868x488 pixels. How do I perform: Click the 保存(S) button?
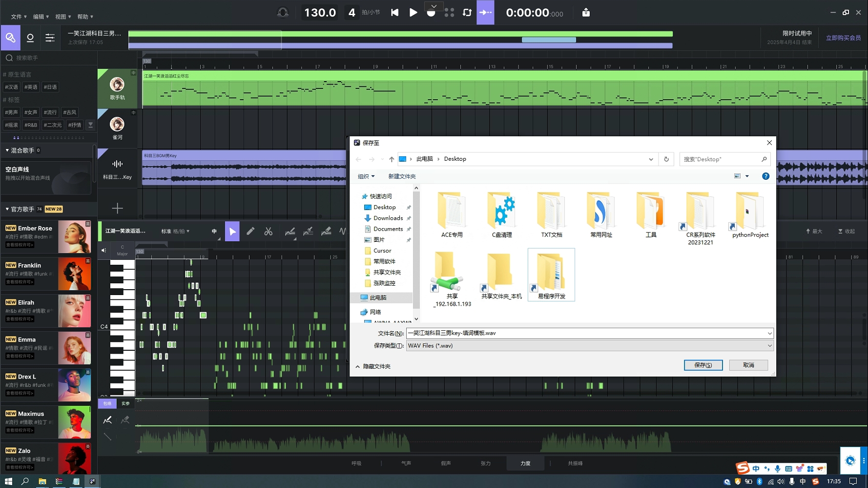click(703, 365)
